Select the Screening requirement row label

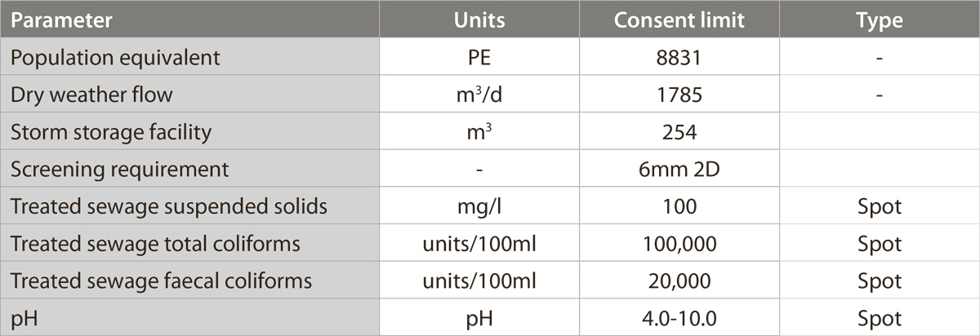[x=119, y=170]
